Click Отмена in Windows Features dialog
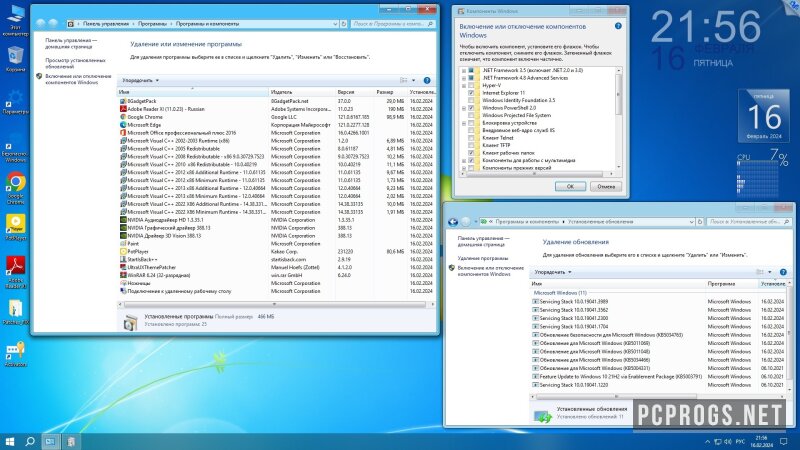 click(x=606, y=187)
